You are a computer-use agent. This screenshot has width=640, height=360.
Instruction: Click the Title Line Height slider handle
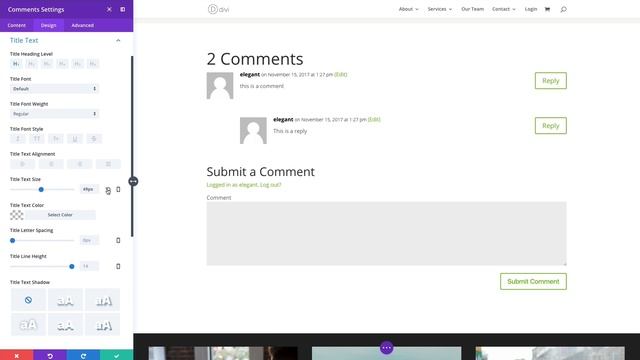click(72, 267)
